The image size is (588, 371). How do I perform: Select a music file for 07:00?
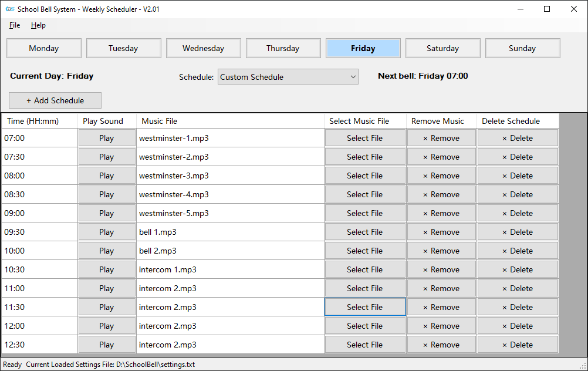(x=365, y=138)
